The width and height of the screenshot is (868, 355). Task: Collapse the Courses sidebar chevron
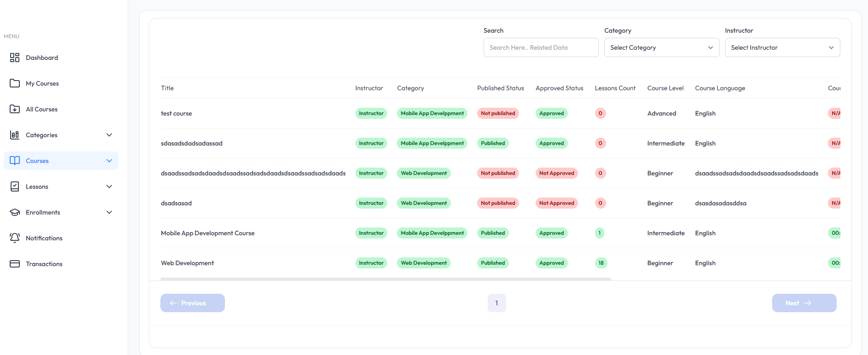click(109, 161)
